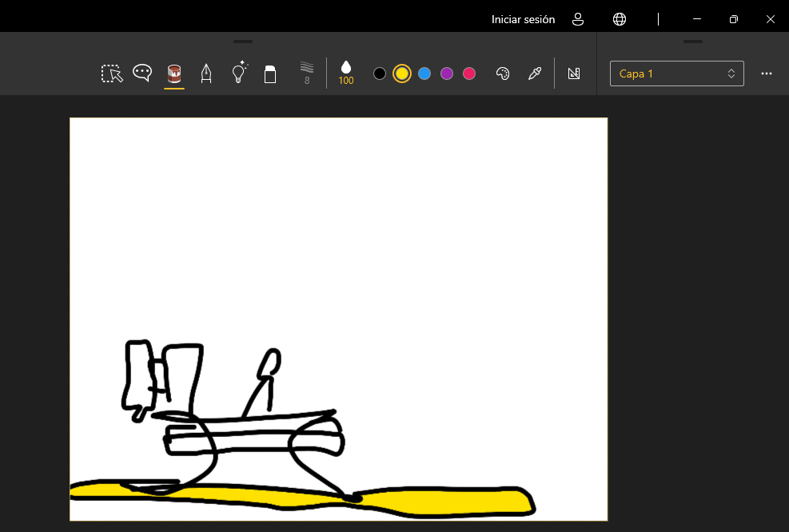Minimize the application window

coord(697,19)
